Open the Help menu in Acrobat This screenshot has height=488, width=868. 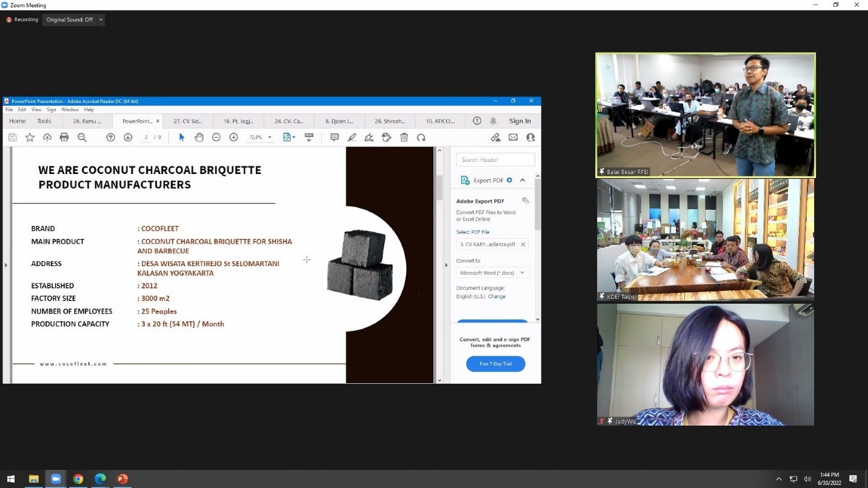tap(89, 110)
